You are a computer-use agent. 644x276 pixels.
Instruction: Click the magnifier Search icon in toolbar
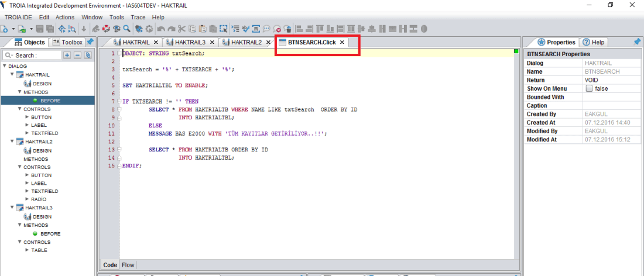point(126,29)
